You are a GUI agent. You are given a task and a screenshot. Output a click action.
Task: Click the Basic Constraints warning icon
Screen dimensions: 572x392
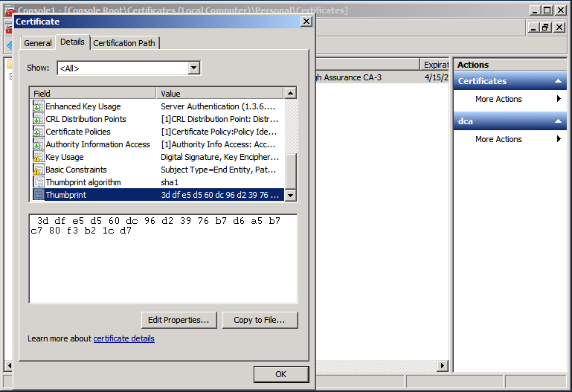pos(38,170)
